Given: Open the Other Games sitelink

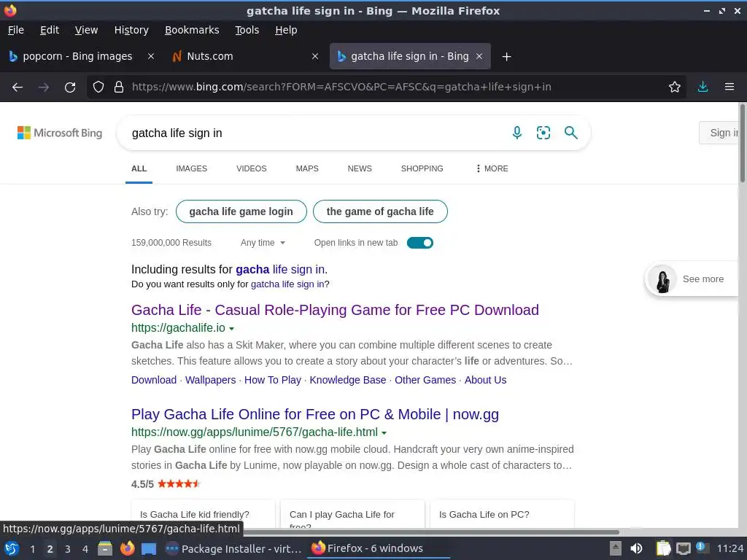Looking at the screenshot, I should (425, 380).
